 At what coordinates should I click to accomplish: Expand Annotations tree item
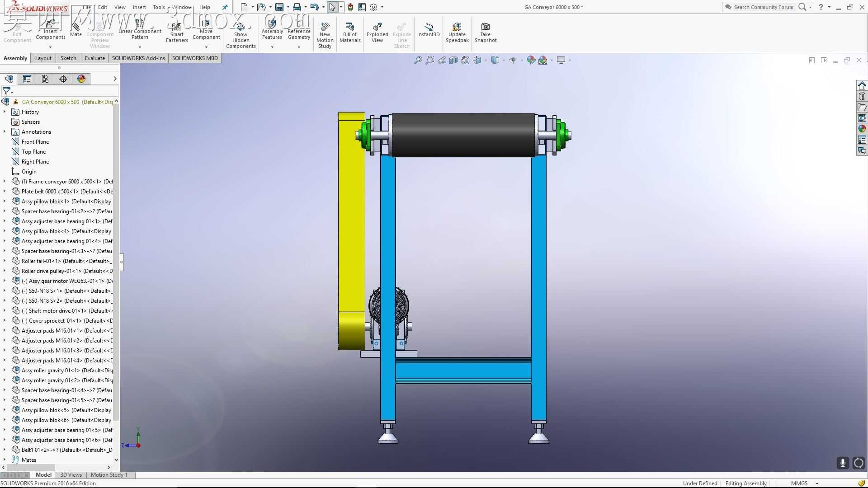[x=5, y=131]
